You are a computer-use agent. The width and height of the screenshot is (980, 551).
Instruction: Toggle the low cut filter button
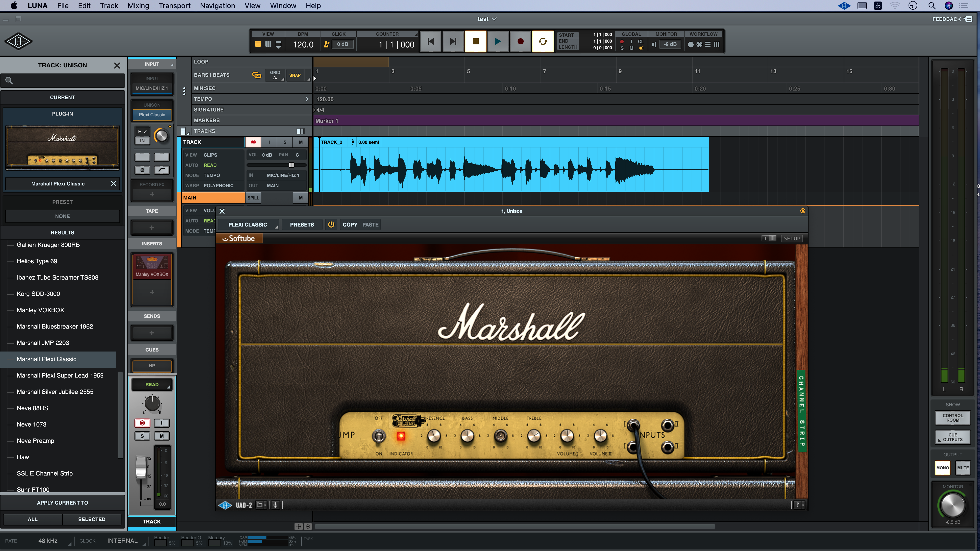(x=162, y=170)
